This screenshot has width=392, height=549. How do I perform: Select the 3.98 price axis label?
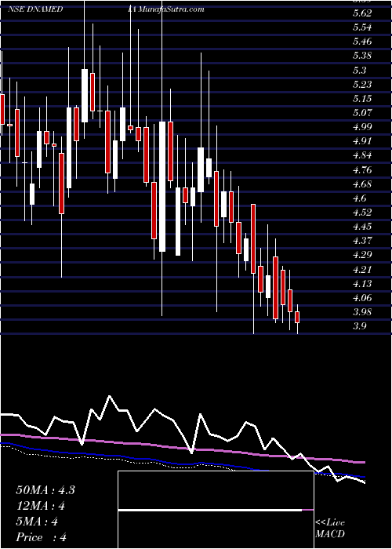(x=362, y=312)
